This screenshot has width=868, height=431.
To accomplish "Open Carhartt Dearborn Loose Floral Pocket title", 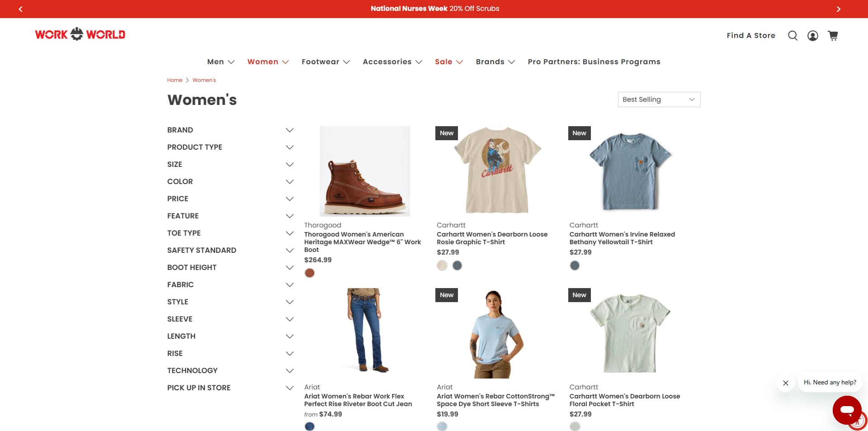I will [625, 400].
